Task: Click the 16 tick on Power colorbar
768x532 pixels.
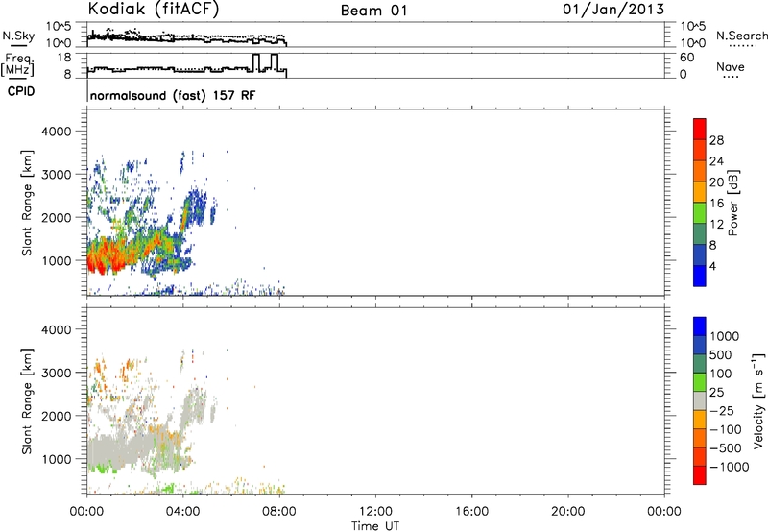Action: 716,204
